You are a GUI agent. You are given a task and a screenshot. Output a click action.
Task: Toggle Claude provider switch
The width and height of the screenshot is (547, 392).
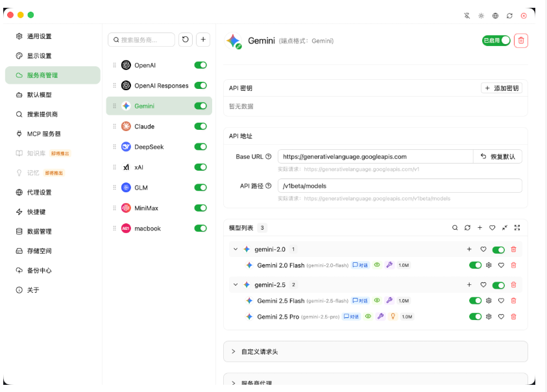point(201,127)
